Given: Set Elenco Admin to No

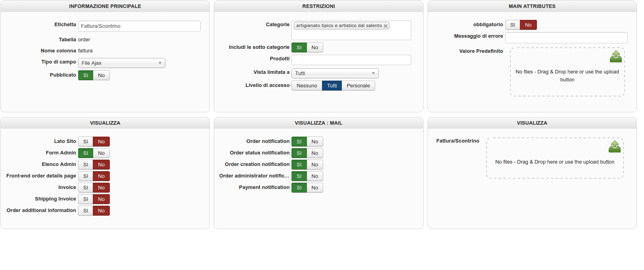Looking at the screenshot, I should (102, 165).
